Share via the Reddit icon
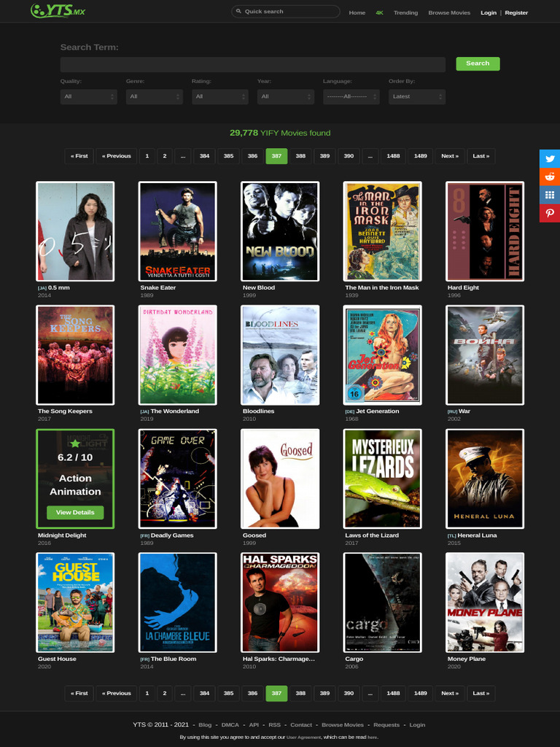Screen dimensions: 560x747 click(x=550, y=177)
